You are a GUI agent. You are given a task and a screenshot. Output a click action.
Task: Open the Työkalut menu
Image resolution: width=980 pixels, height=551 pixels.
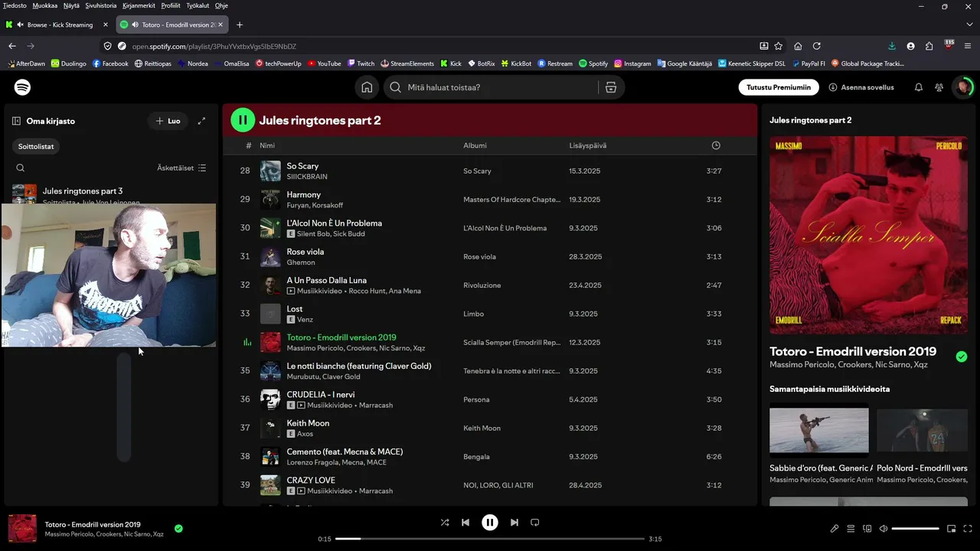[198, 5]
